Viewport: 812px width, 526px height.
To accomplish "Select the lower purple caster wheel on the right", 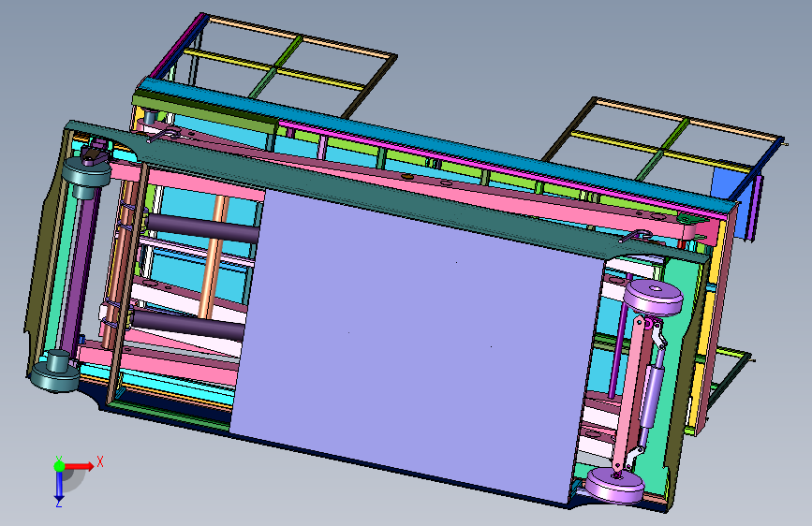I will (x=614, y=485).
